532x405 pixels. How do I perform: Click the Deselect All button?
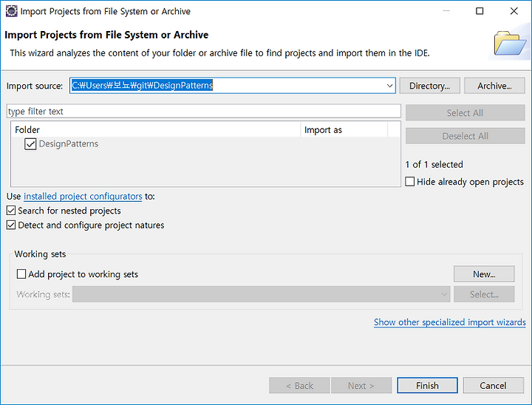465,136
